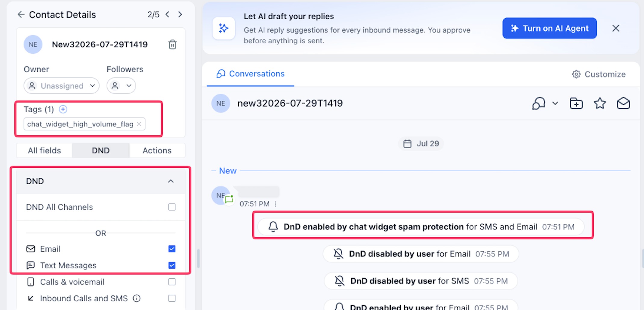Viewport: 644px width, 310px height.
Task: Show info for Inbound Calls and SMS
Action: [x=137, y=298]
